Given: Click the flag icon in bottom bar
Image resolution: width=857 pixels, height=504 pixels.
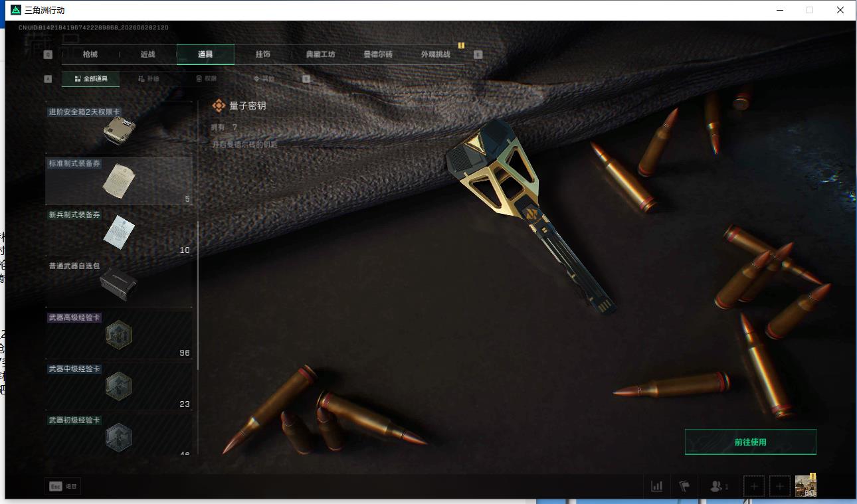Looking at the screenshot, I should coord(684,486).
